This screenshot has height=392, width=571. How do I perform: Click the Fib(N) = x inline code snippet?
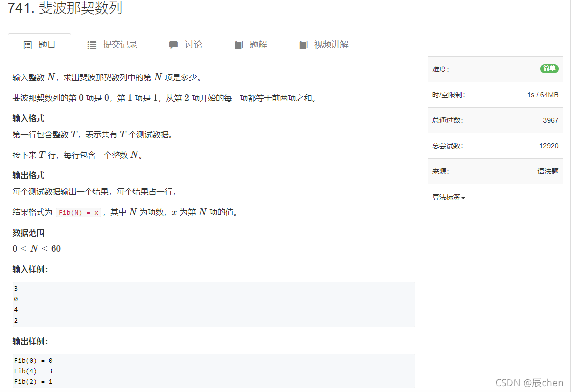click(x=78, y=212)
